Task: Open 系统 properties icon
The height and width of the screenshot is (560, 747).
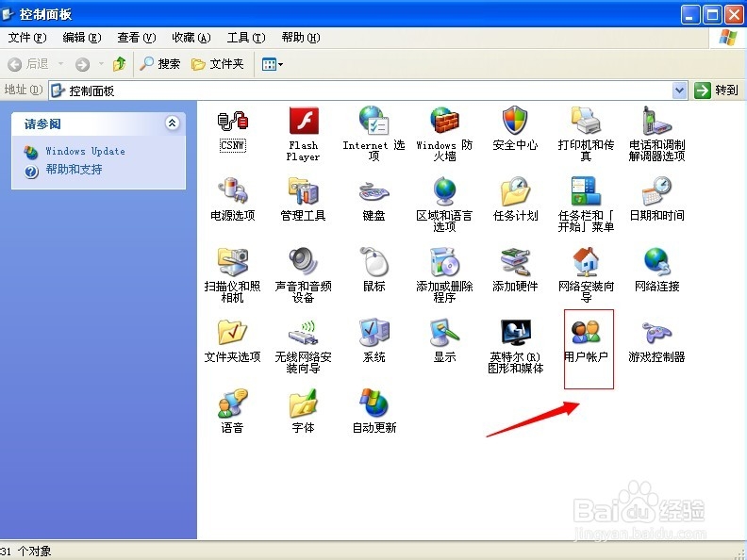Action: [373, 332]
